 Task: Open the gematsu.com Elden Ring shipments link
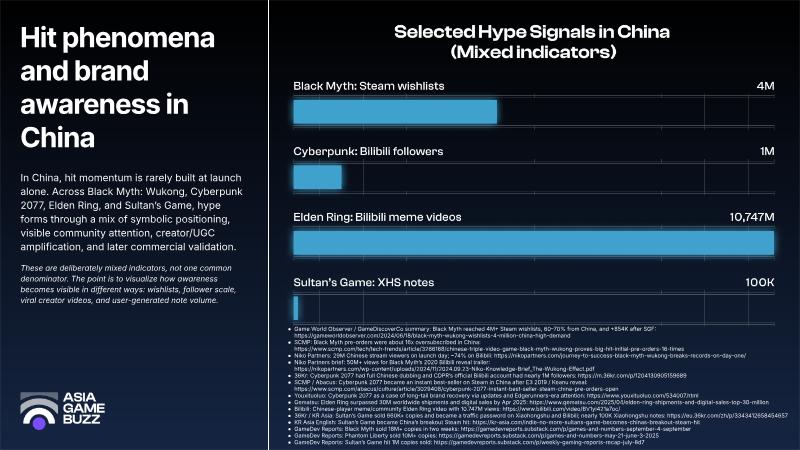649,402
